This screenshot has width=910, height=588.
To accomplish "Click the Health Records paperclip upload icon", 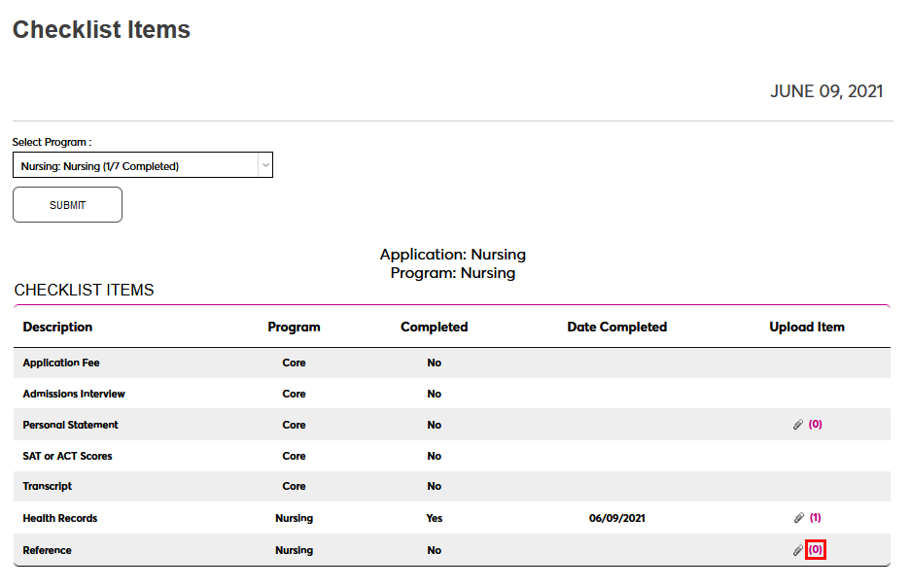I will (798, 518).
